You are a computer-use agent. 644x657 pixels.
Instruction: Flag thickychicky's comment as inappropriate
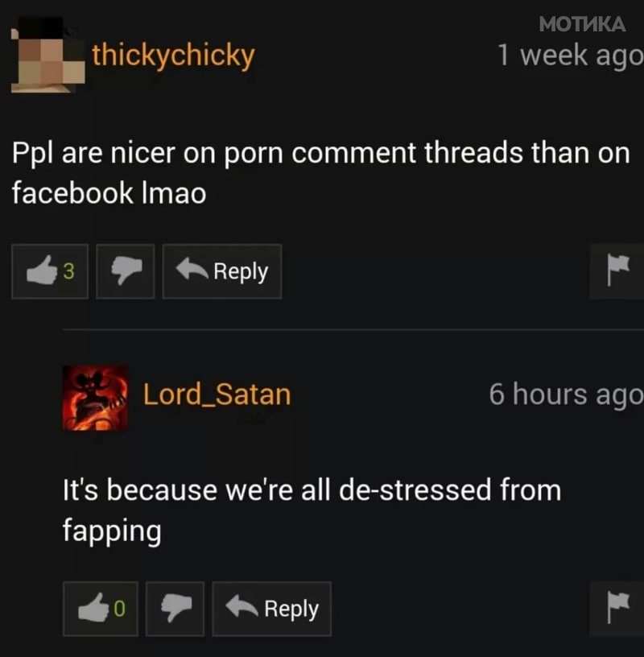617,271
